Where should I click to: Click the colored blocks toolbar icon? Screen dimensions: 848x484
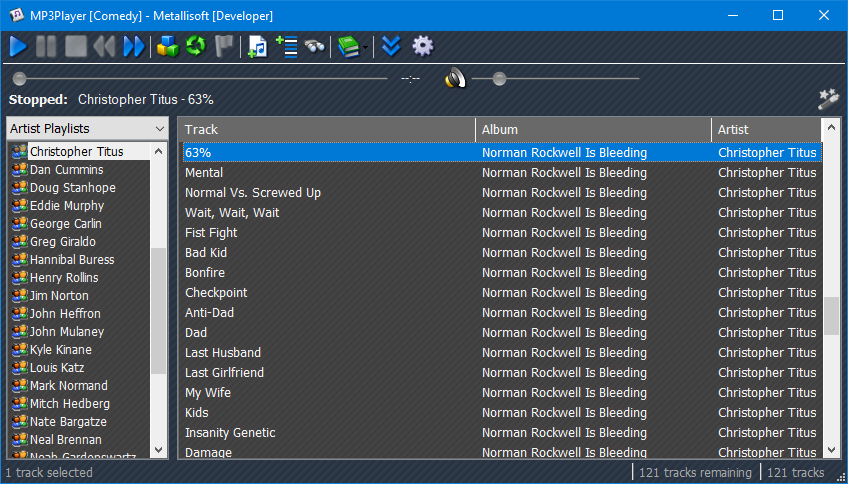point(168,46)
